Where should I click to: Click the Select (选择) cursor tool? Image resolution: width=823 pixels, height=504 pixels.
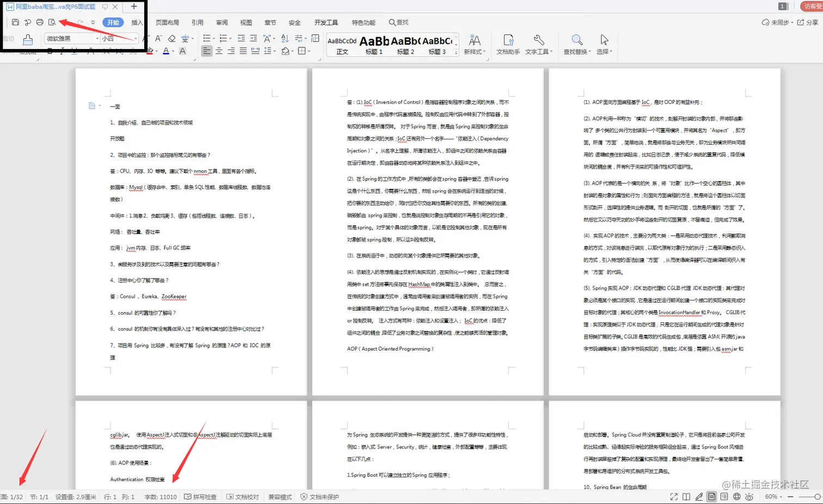coord(604,44)
